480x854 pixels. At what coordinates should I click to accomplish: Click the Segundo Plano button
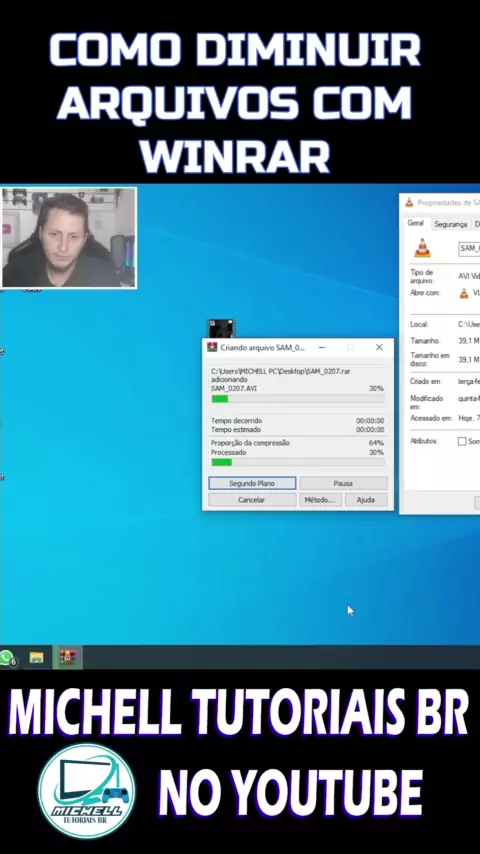pyautogui.click(x=252, y=483)
